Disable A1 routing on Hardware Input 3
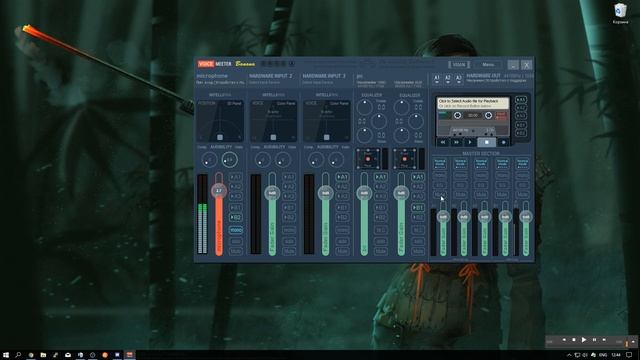The width and height of the screenshot is (640, 360). tap(342, 177)
